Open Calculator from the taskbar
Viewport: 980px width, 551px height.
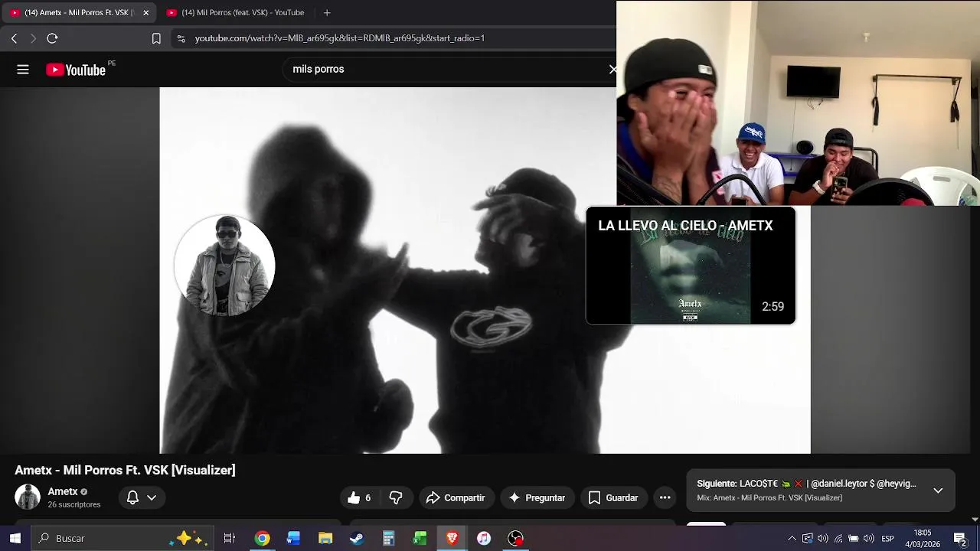coord(388,538)
